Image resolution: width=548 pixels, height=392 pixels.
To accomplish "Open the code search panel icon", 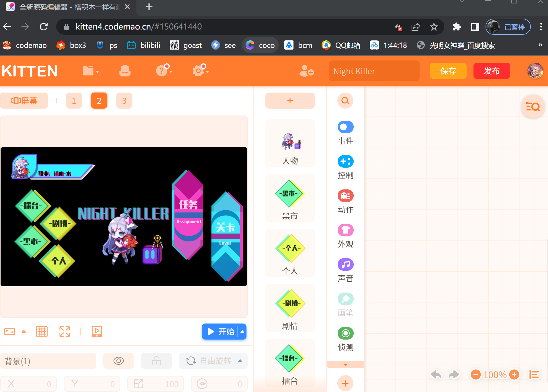I will (x=533, y=107).
